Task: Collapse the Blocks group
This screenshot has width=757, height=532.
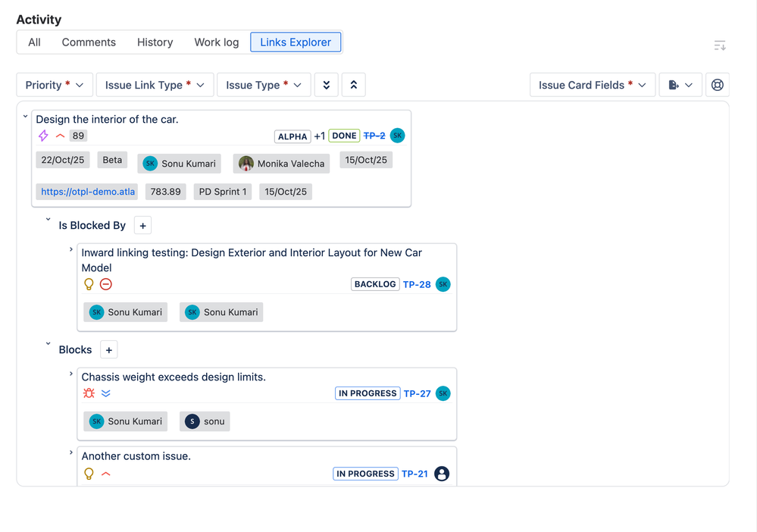Action: coord(48,344)
